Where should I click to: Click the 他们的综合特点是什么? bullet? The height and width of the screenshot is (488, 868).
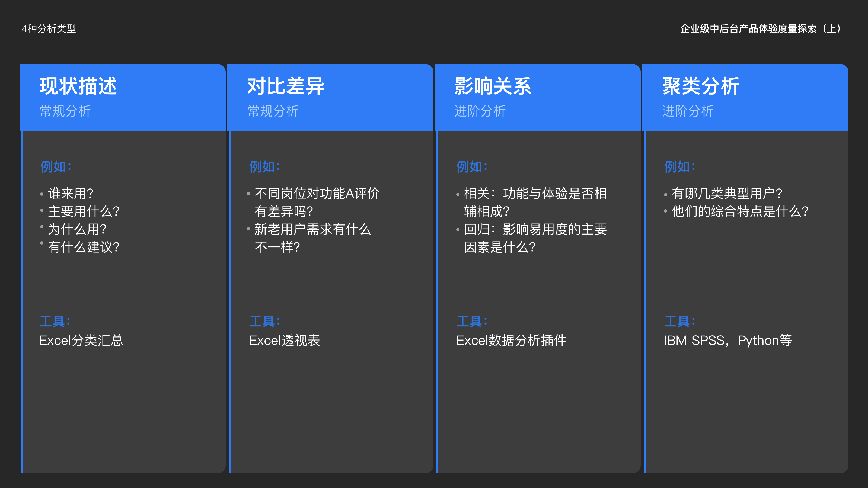coord(740,211)
